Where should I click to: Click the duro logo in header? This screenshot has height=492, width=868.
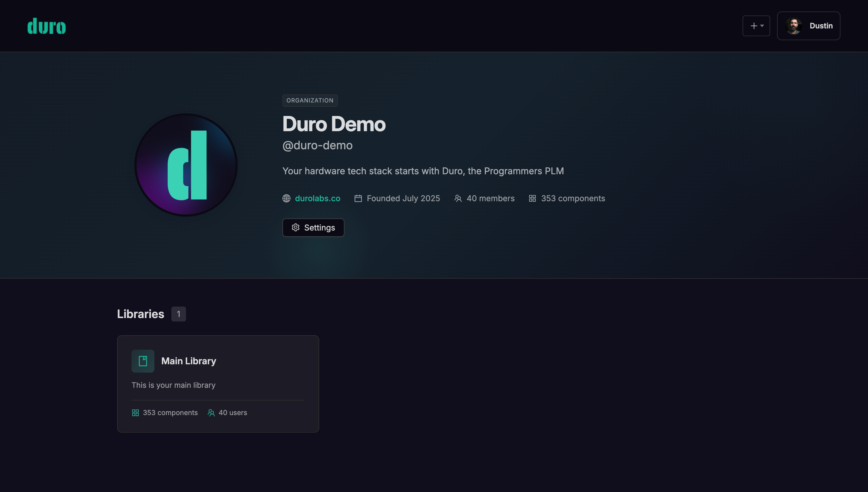click(x=46, y=26)
